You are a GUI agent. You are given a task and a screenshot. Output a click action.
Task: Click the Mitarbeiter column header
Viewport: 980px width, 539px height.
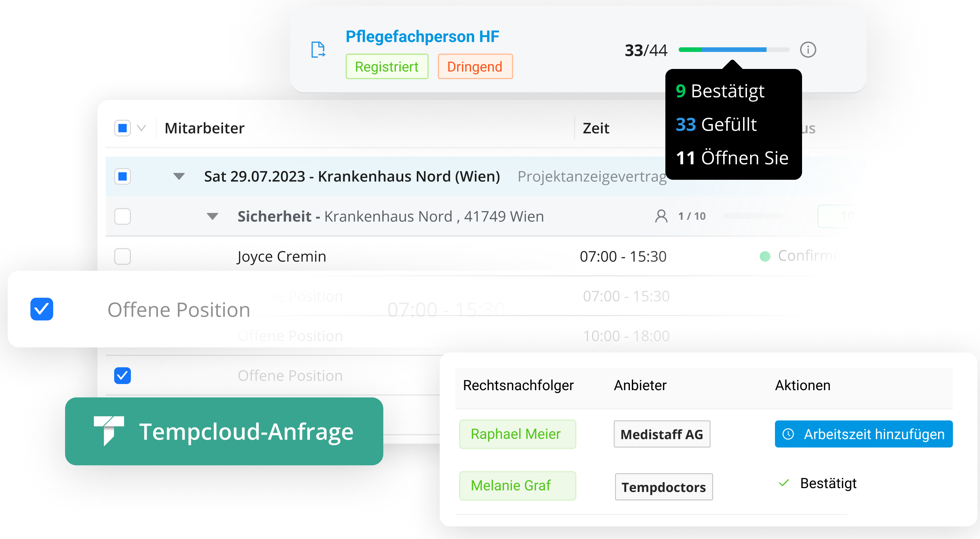pyautogui.click(x=205, y=129)
